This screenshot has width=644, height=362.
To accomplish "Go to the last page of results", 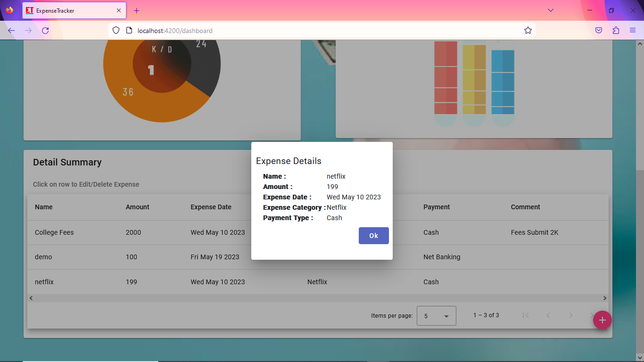I will (593, 315).
